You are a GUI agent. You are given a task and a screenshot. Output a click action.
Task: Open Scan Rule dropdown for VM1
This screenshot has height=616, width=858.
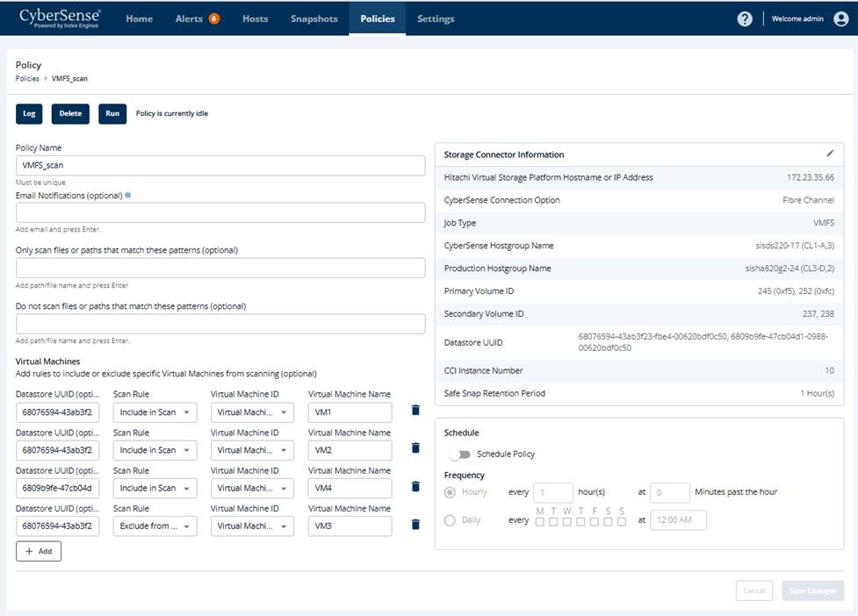click(x=155, y=412)
